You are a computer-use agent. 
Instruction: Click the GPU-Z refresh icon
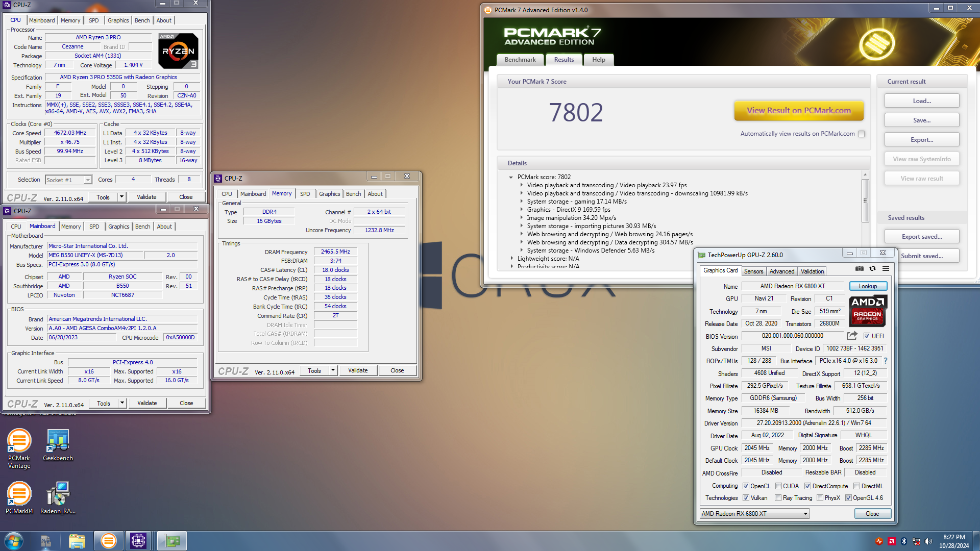pyautogui.click(x=872, y=268)
